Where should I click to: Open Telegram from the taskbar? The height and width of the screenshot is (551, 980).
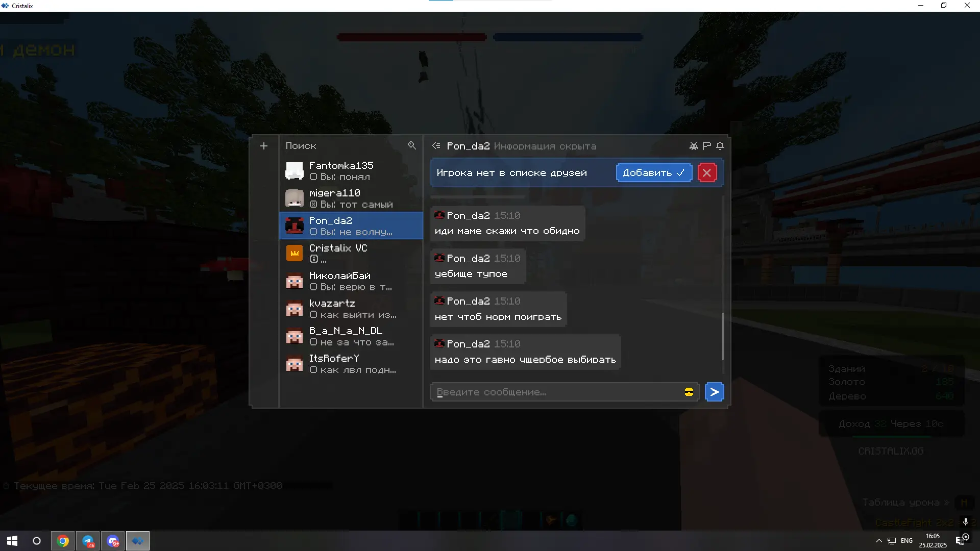pos(88,541)
